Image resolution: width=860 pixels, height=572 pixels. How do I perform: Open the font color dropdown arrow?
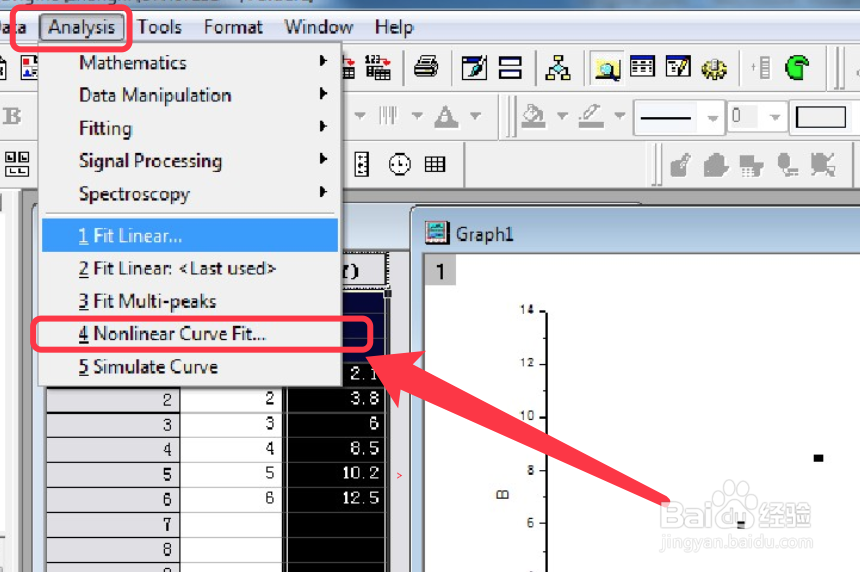[476, 116]
